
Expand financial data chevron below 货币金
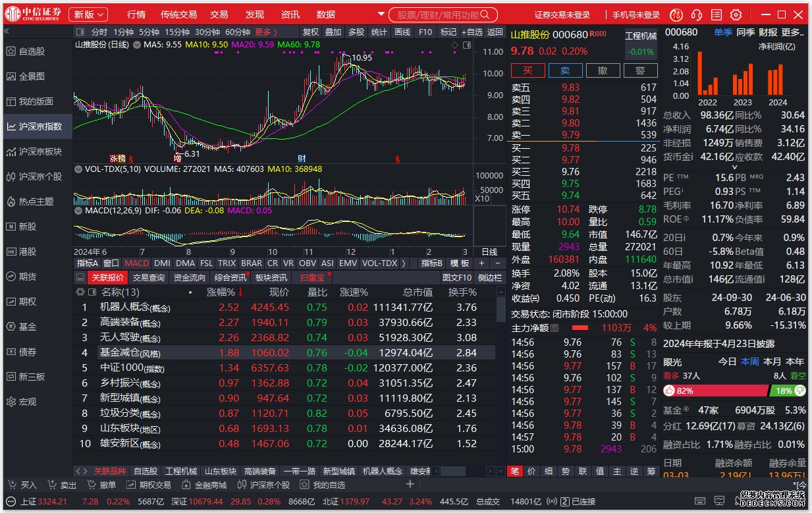(735, 167)
